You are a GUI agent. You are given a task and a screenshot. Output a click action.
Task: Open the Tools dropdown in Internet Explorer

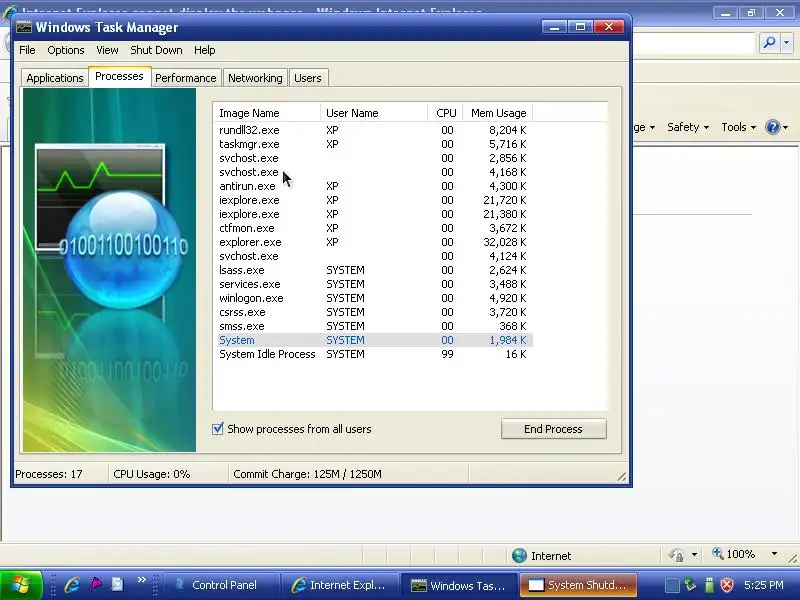click(738, 127)
